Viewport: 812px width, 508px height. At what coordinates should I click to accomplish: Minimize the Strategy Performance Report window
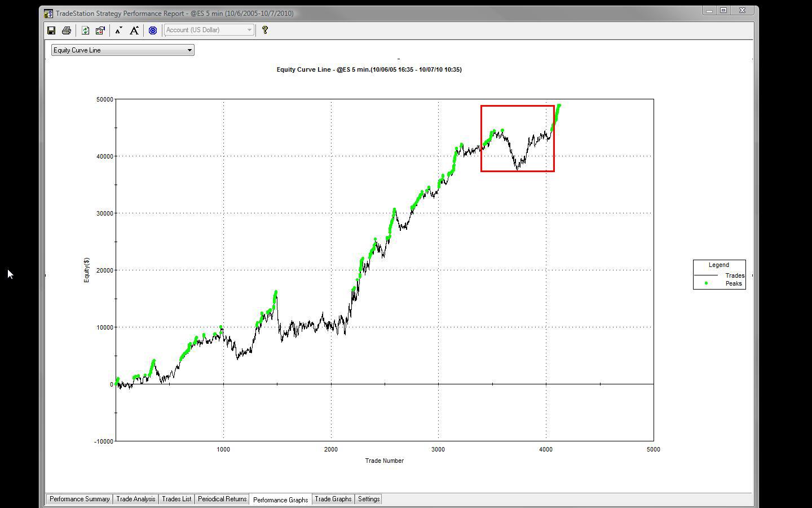(709, 11)
